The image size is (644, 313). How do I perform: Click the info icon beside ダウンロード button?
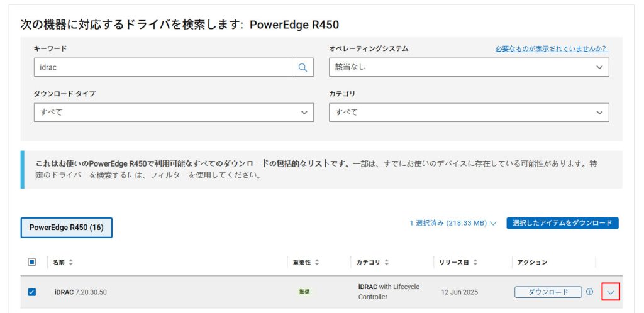pos(589,292)
